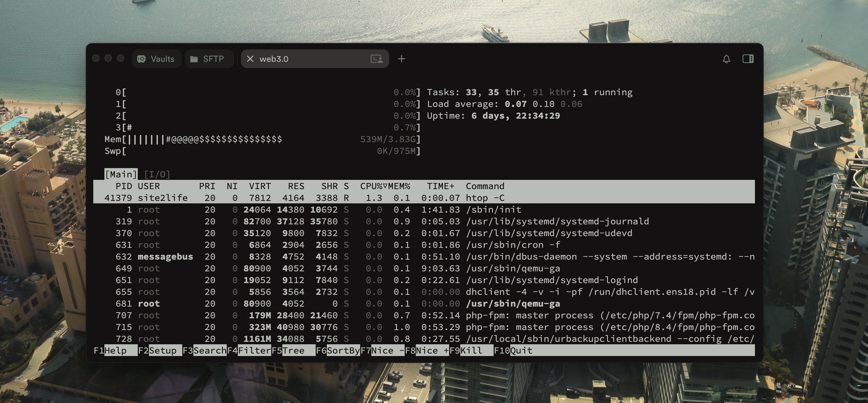
Task: Open F2 Setup in the function bar
Action: 162,350
